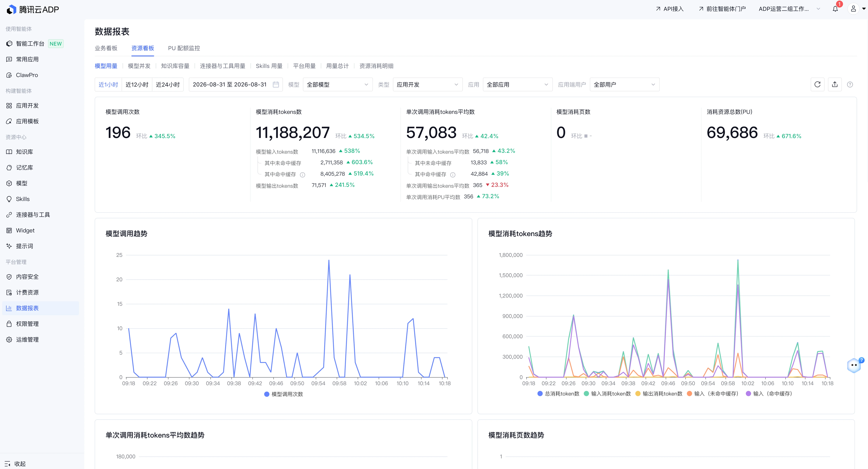868x469 pixels.
Task: Open the notification bell
Action: pos(835,9)
